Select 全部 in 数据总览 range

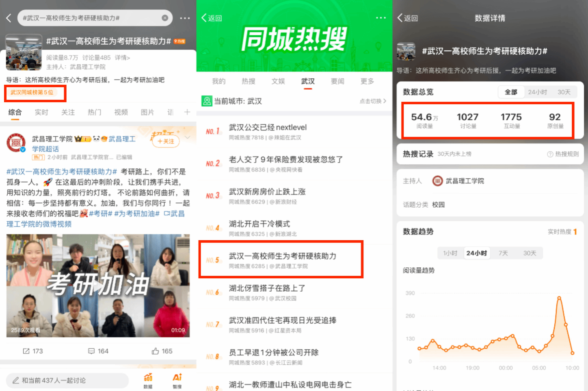coord(511,92)
